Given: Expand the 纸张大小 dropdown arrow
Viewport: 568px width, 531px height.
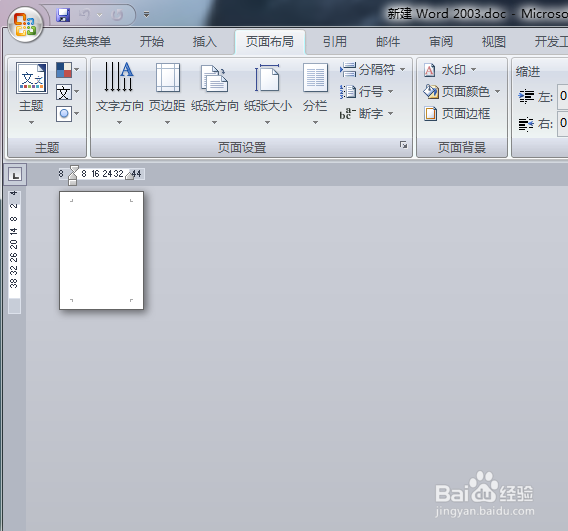Looking at the screenshot, I should pos(267,122).
